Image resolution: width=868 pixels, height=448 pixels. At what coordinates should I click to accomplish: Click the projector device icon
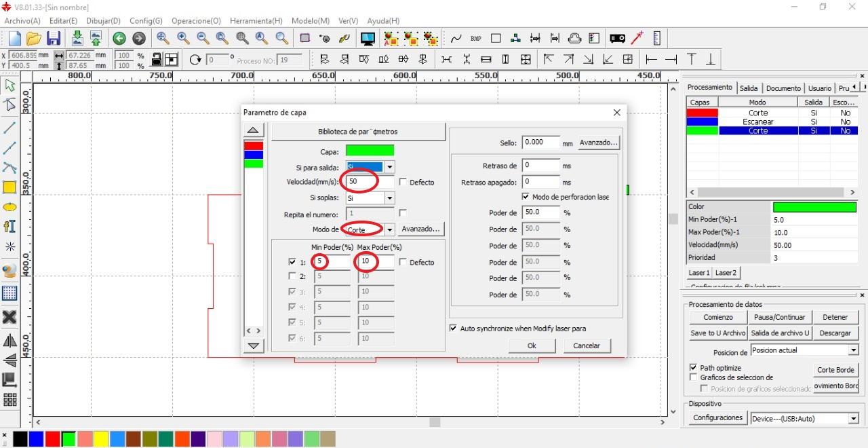pos(618,39)
